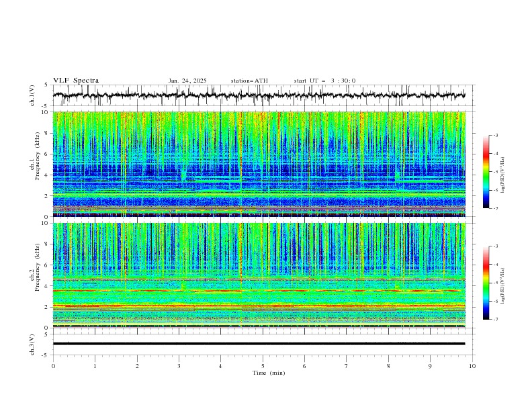Screen dimensions: 532x411
Task: Click the "station=ATH" label
Action: (249, 81)
